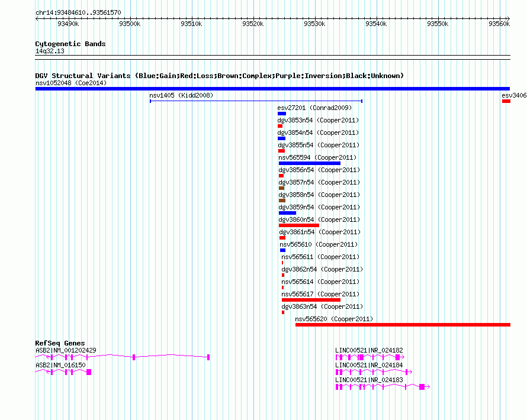Click the nsv565594 blue gain bar
The image size is (527, 420).
click(310, 163)
